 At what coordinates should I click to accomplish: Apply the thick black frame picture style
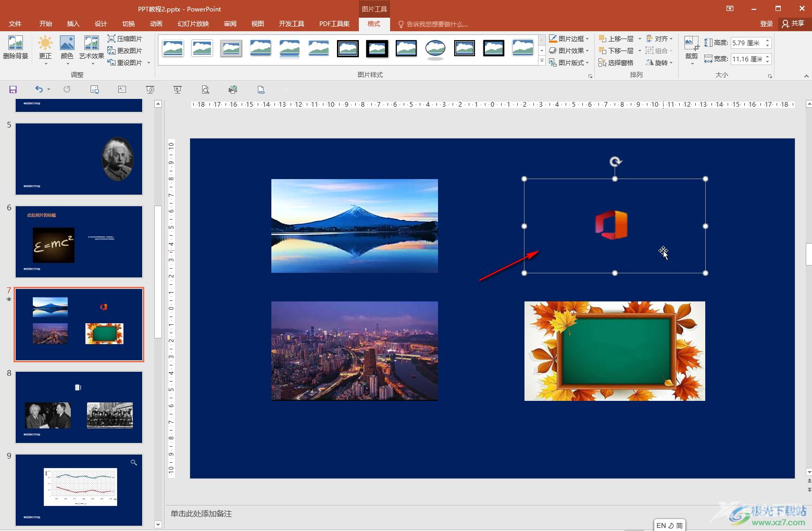pyautogui.click(x=377, y=48)
